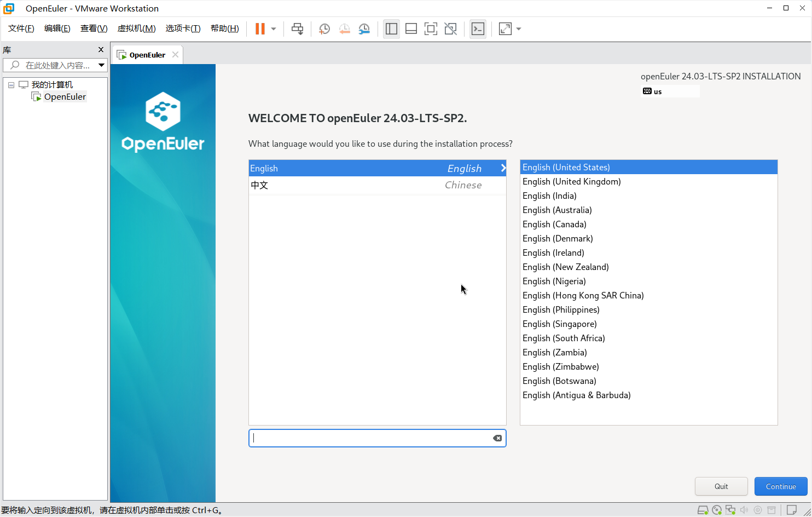Image resolution: width=812 pixels, height=517 pixels.
Task: Open the 帮助(H) menu
Action: point(225,28)
